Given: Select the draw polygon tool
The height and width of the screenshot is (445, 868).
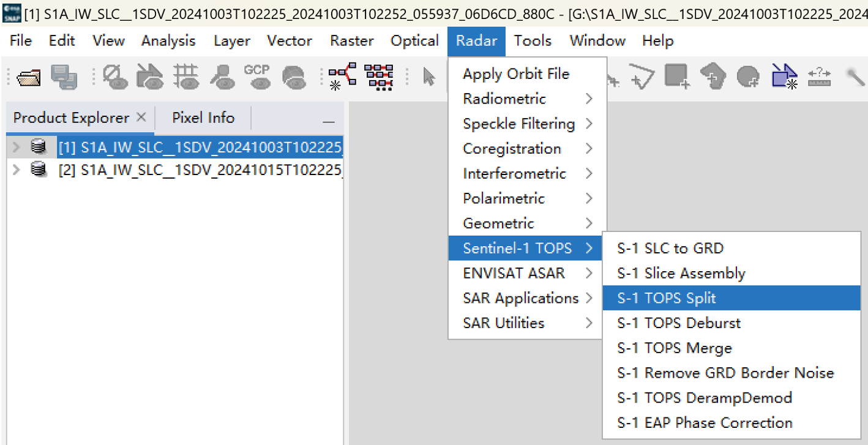Looking at the screenshot, I should click(x=713, y=77).
